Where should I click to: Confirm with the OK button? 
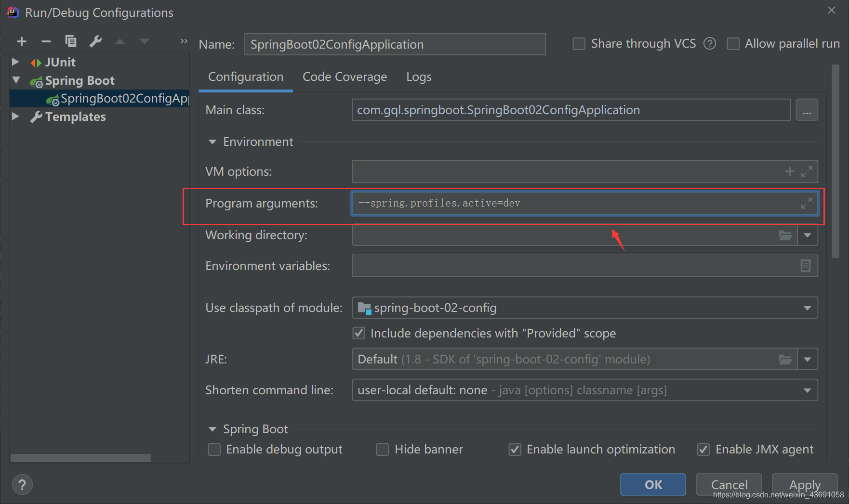[653, 484]
